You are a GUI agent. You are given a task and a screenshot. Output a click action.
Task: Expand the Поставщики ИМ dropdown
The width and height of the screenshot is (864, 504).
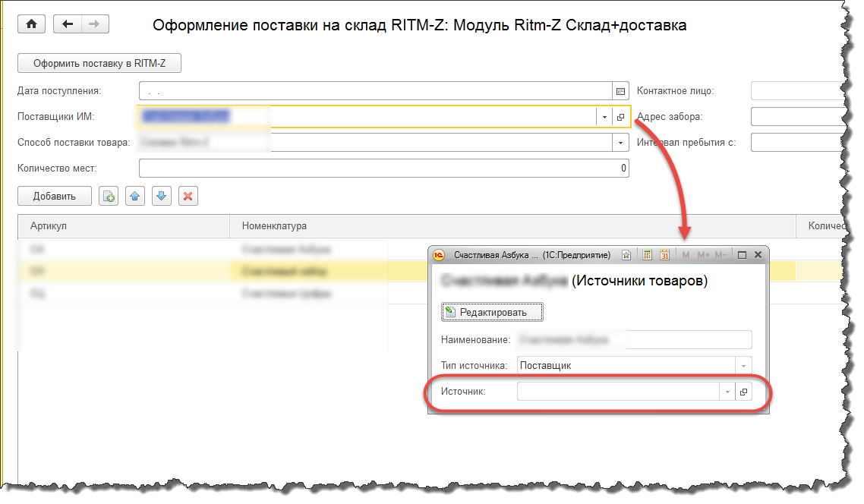pos(604,117)
